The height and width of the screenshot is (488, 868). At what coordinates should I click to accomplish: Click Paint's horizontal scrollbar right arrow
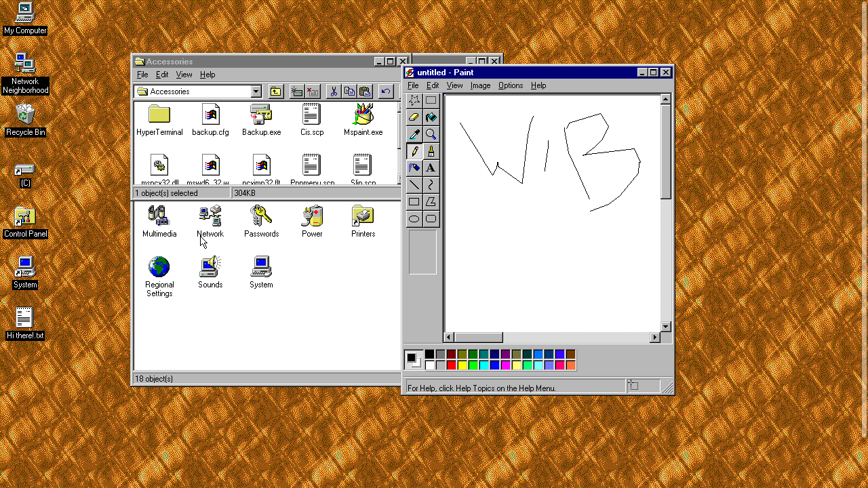point(655,338)
